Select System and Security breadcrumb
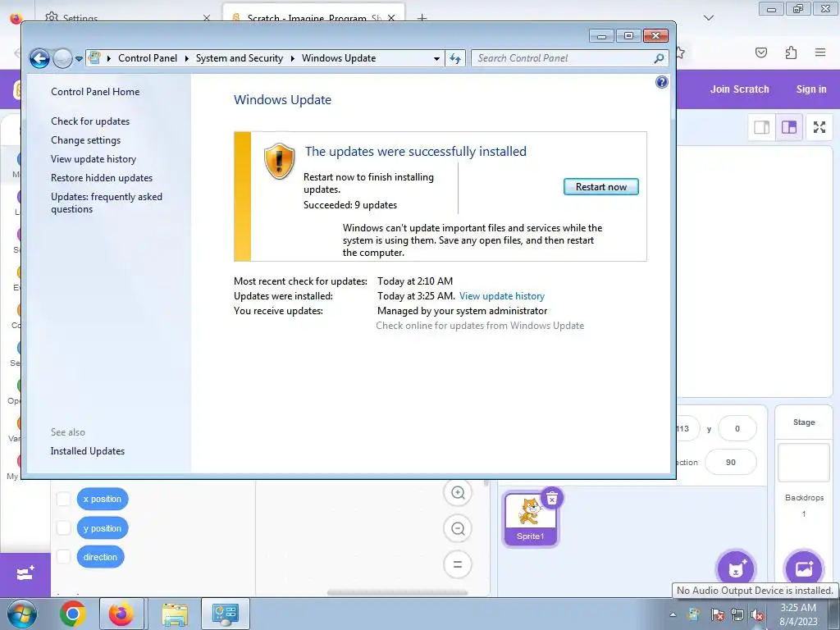Image resolution: width=840 pixels, height=630 pixels. 239,58
